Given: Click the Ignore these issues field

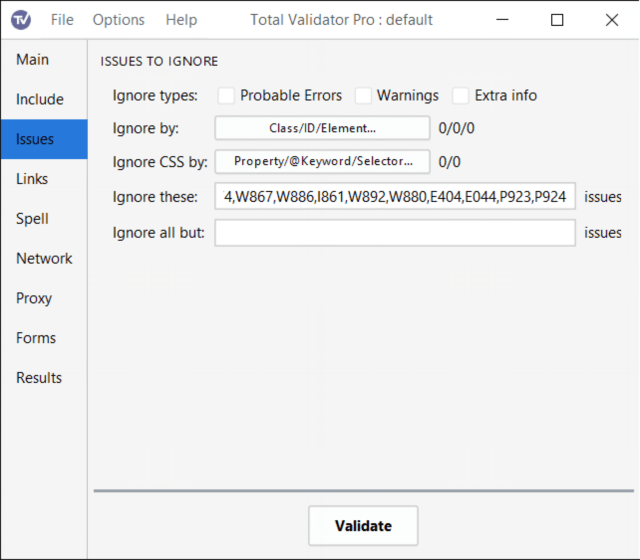Looking at the screenshot, I should [x=395, y=197].
